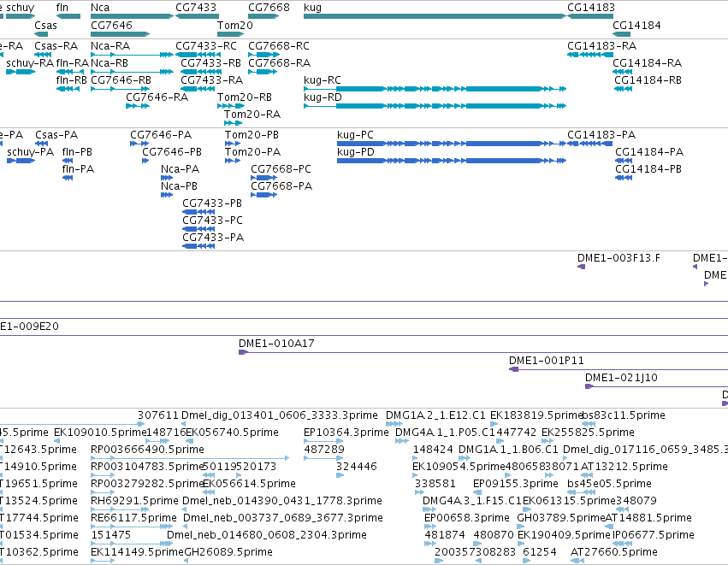
Task: Click the Nca-PB protein feature
Action: (x=167, y=195)
